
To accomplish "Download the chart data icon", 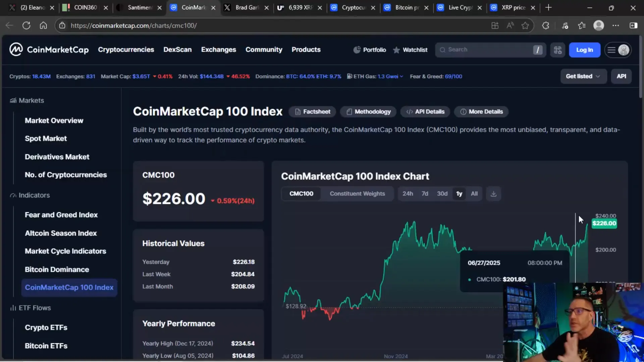I will click(x=493, y=194).
